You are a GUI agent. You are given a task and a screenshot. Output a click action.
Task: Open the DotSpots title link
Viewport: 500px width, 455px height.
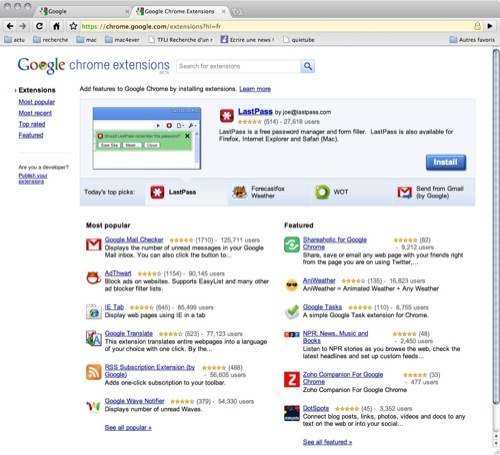pos(316,408)
